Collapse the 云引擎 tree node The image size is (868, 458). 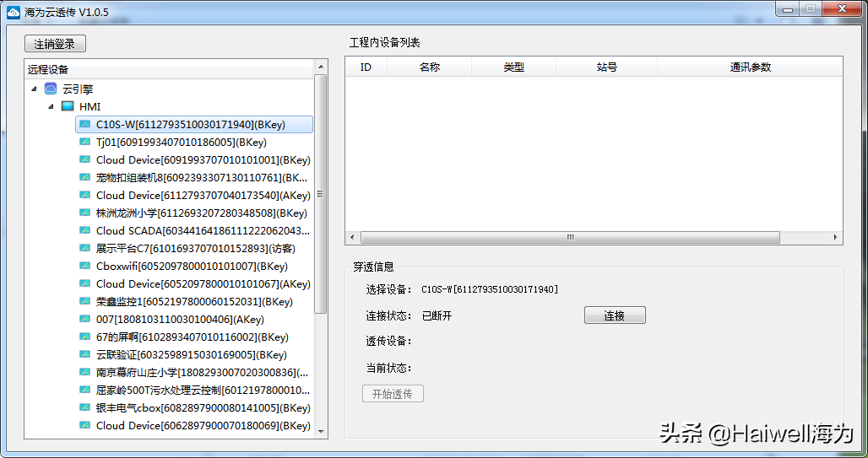click(34, 89)
